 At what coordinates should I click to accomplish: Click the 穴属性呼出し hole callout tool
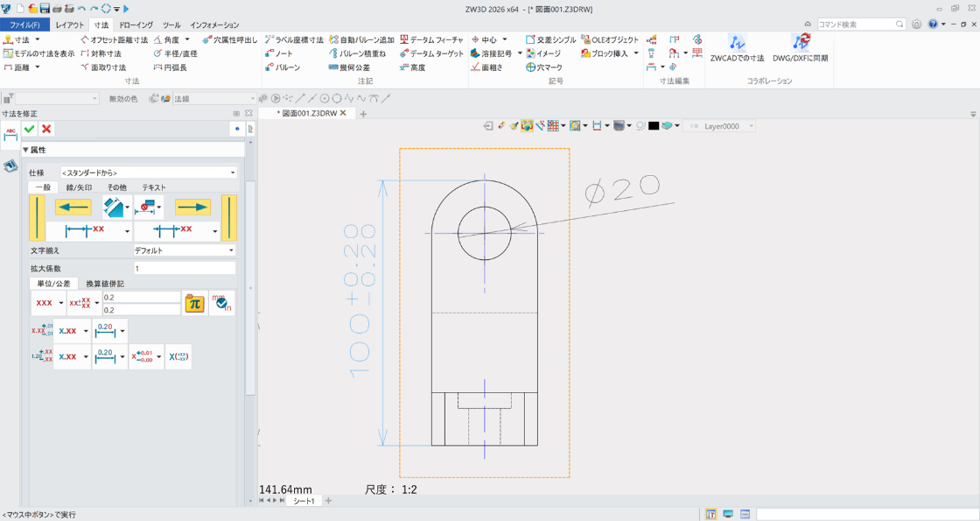(x=230, y=40)
